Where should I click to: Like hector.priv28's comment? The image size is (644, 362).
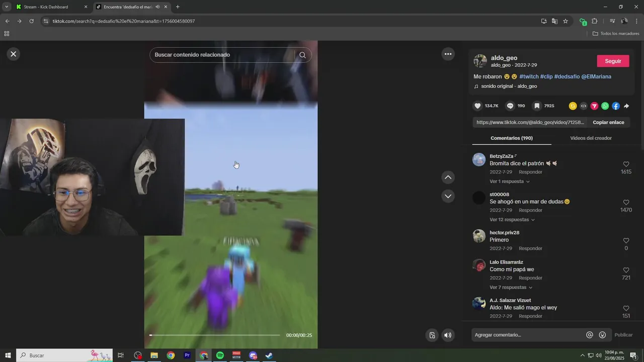coord(626,241)
